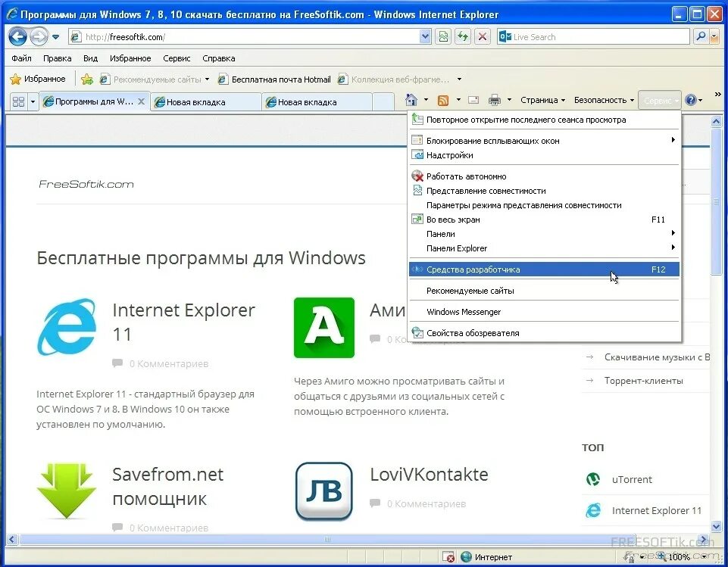This screenshot has width=728, height=567.
Task: Open the Сервис menu in menu bar
Action: 177,58
